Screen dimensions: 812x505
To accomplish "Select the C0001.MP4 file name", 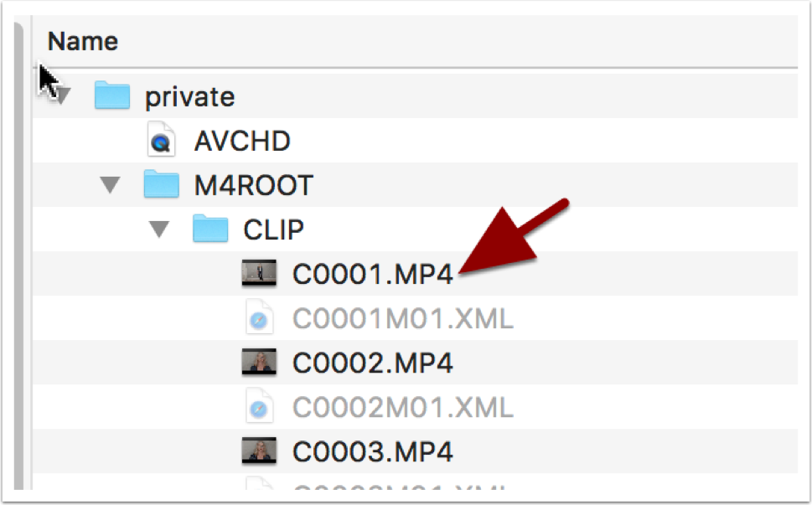I will pos(373,274).
